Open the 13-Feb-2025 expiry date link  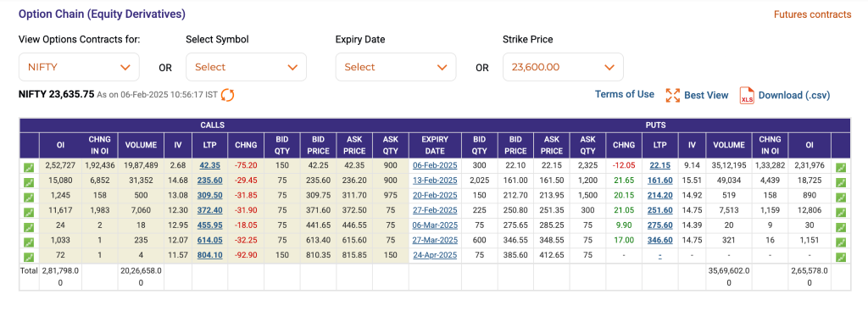(435, 181)
